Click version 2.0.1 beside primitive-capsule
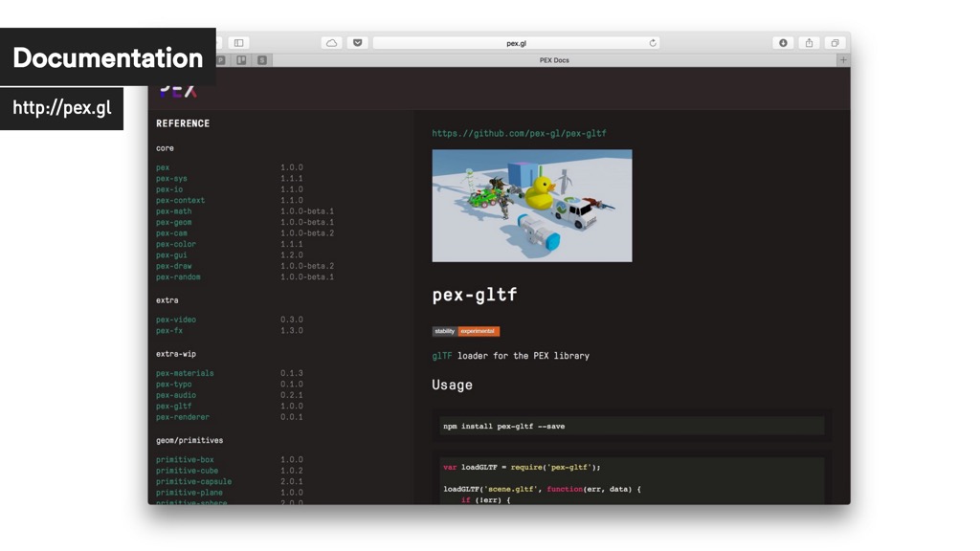This screenshot has width=980, height=551. pyautogui.click(x=291, y=482)
